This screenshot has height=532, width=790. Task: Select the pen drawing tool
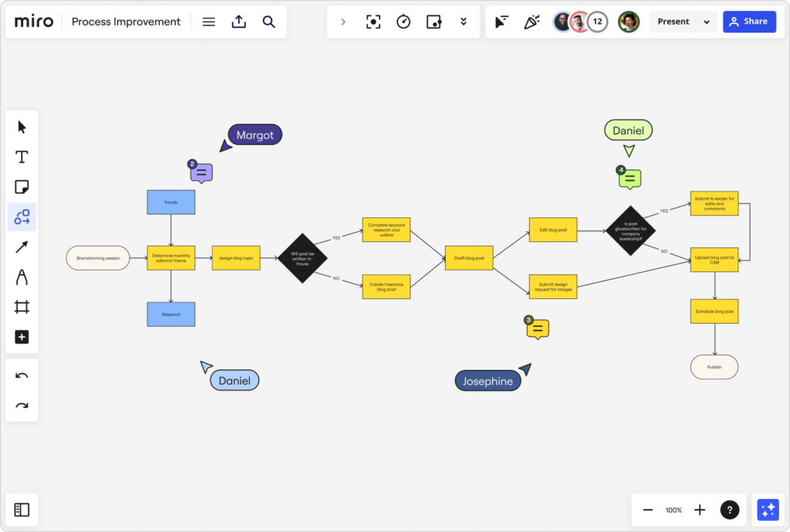(x=22, y=277)
